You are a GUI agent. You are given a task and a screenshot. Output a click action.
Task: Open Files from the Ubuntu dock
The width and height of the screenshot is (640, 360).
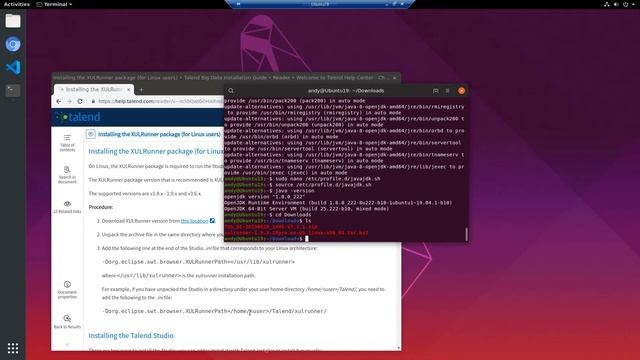(13, 21)
